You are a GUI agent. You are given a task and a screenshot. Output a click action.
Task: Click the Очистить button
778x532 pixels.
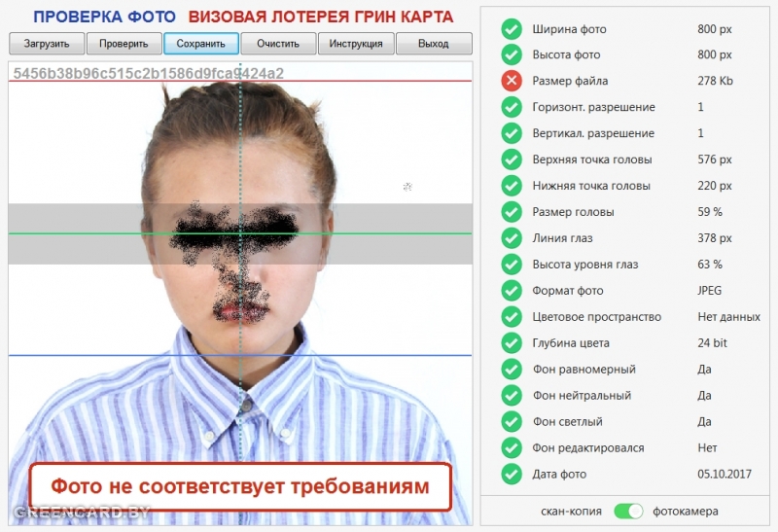coord(278,44)
